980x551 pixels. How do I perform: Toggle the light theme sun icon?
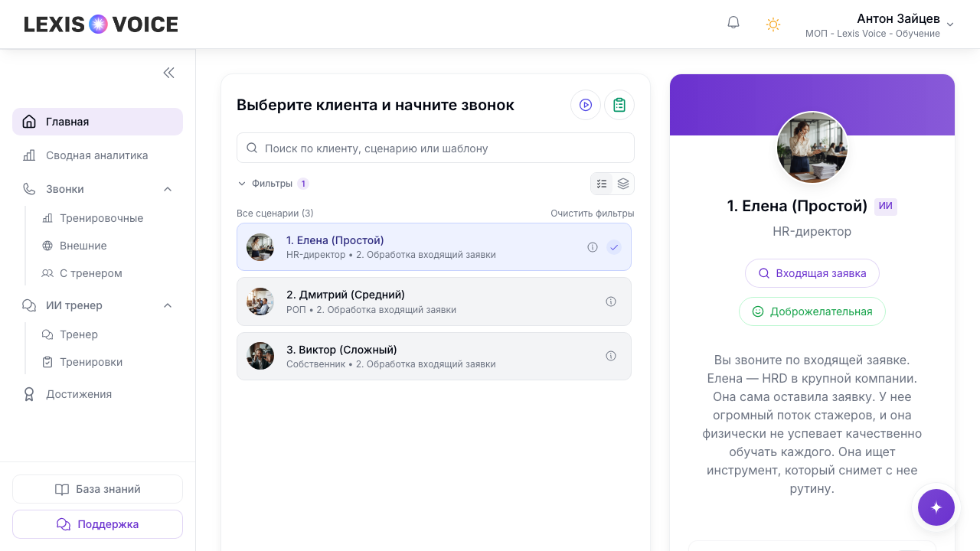773,24
